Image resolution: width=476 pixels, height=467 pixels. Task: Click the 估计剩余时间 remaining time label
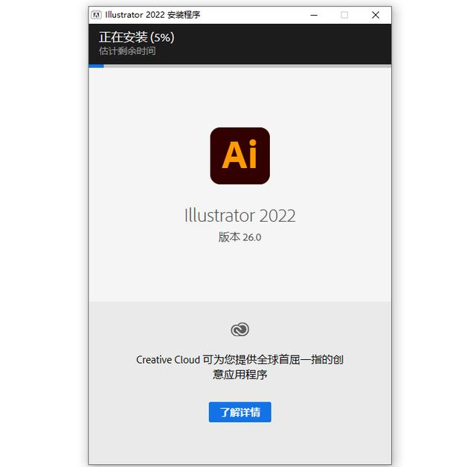coord(127,51)
